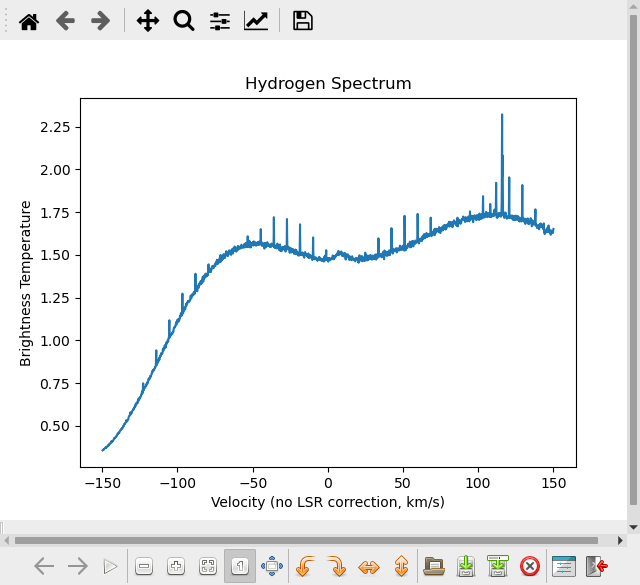Image resolution: width=640 pixels, height=585 pixels.
Task: Switch the viewer to full screen
Action: click(x=272, y=566)
